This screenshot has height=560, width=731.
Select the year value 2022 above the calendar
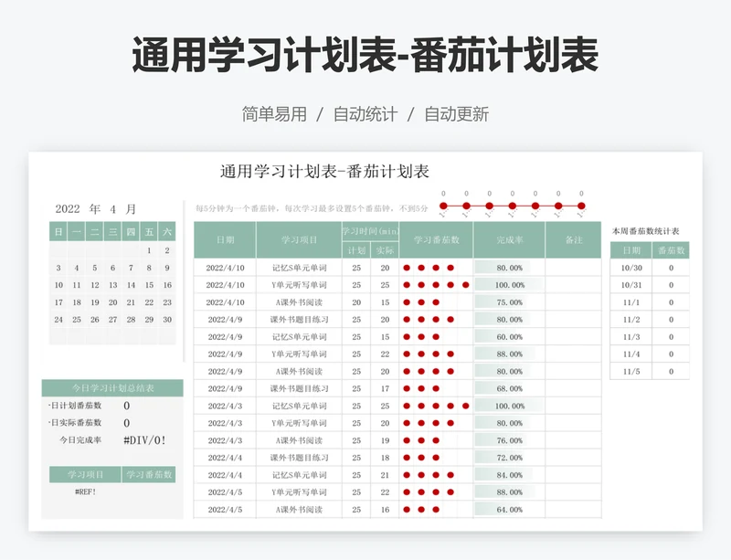point(68,209)
